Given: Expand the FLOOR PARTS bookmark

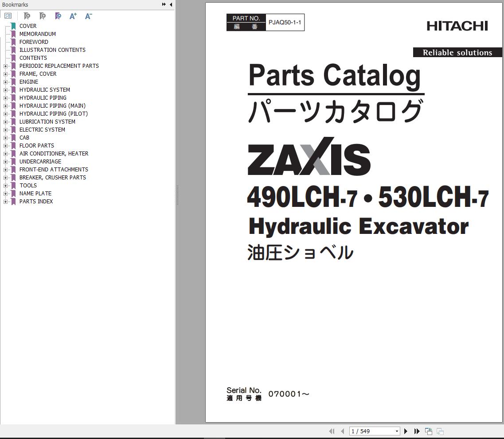Looking at the screenshot, I should click(x=5, y=146).
